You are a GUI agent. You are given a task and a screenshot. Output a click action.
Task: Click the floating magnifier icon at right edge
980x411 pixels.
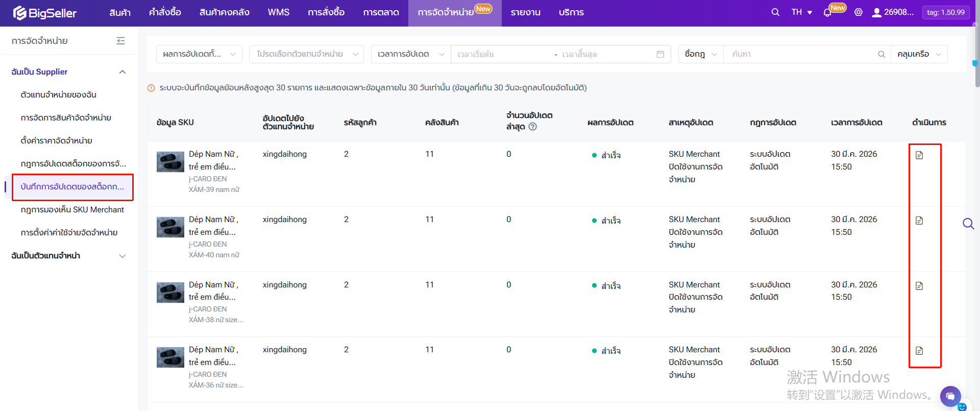[968, 224]
